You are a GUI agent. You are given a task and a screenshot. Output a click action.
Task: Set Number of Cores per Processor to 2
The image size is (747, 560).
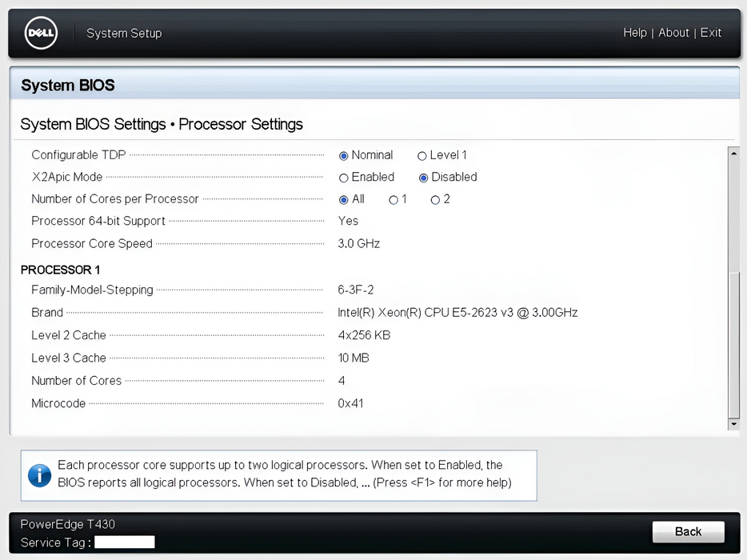[x=435, y=200]
